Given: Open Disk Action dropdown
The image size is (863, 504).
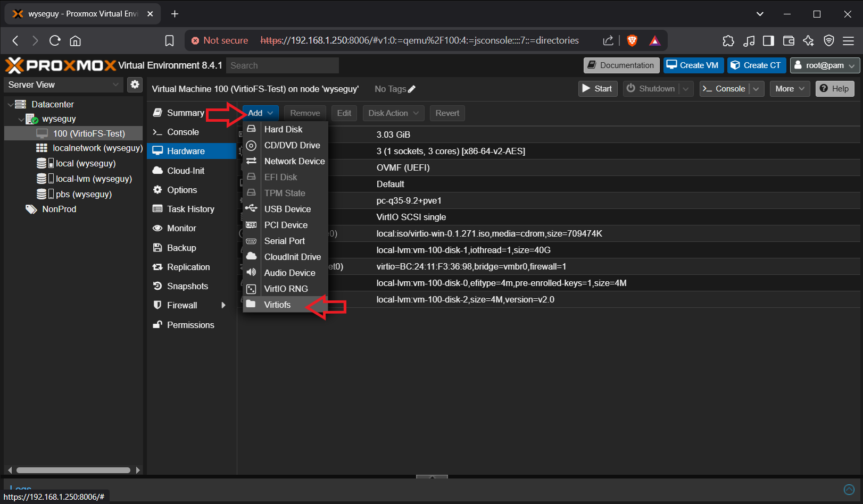Looking at the screenshot, I should coord(393,113).
